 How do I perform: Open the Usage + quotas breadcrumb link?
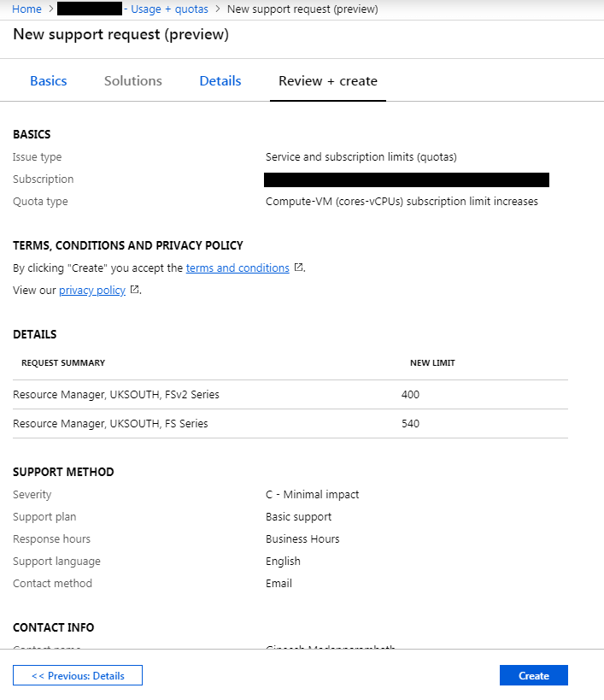(169, 9)
